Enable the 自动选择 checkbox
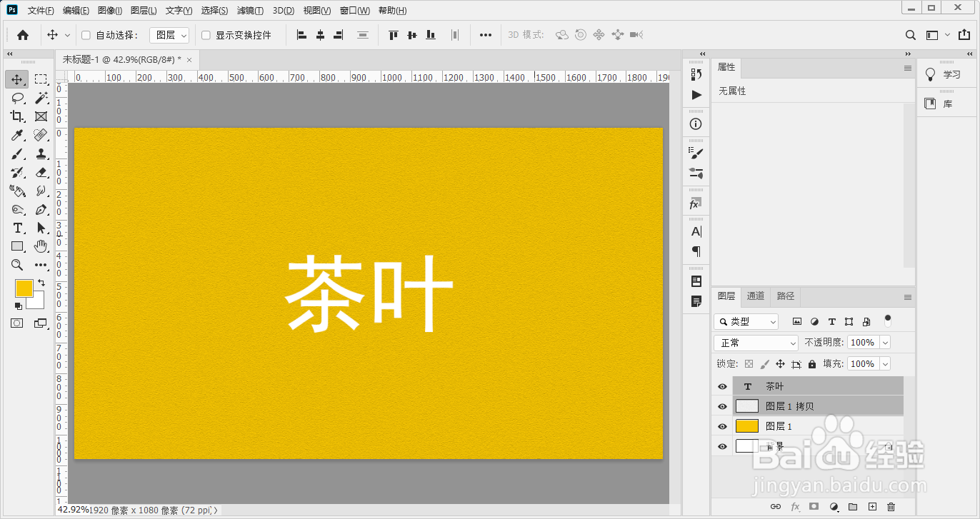 pyautogui.click(x=86, y=35)
